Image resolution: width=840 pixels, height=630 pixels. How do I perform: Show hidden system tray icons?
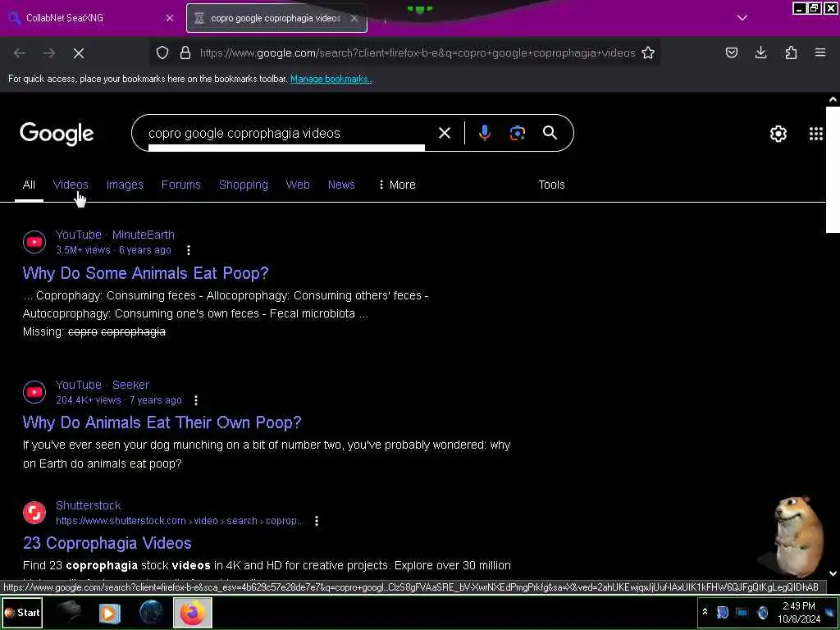(x=705, y=612)
